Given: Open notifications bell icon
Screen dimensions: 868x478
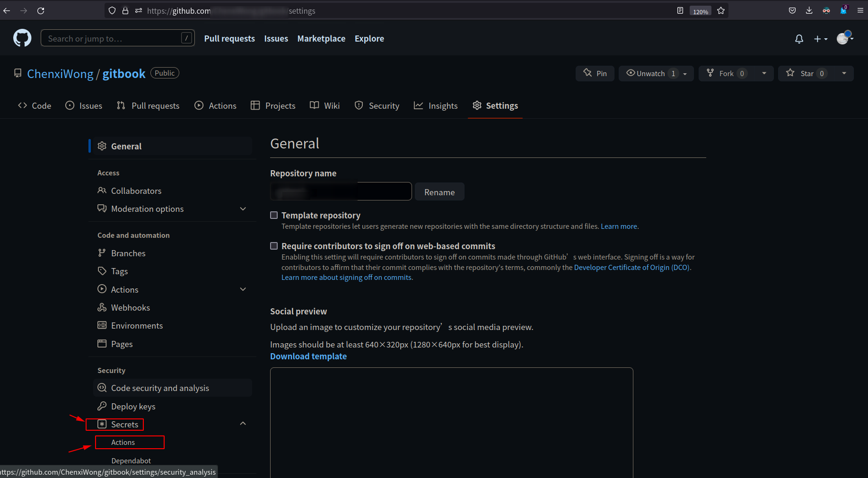Looking at the screenshot, I should [x=799, y=39].
